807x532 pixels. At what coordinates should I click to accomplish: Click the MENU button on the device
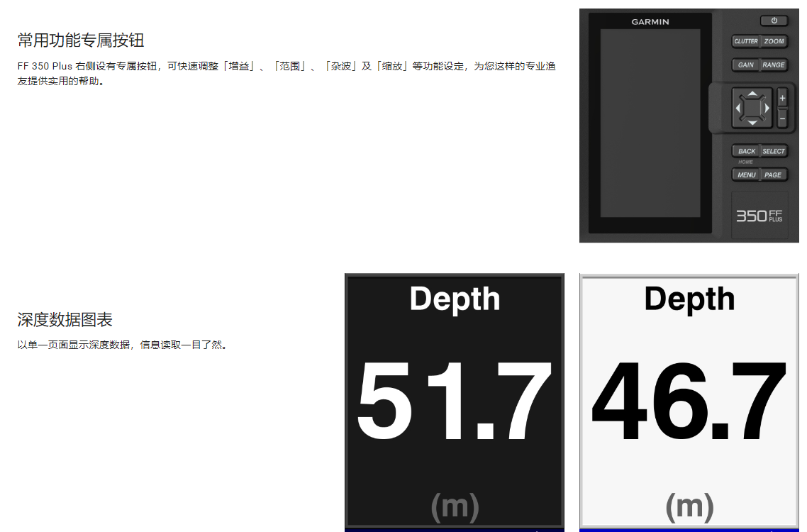click(x=746, y=175)
